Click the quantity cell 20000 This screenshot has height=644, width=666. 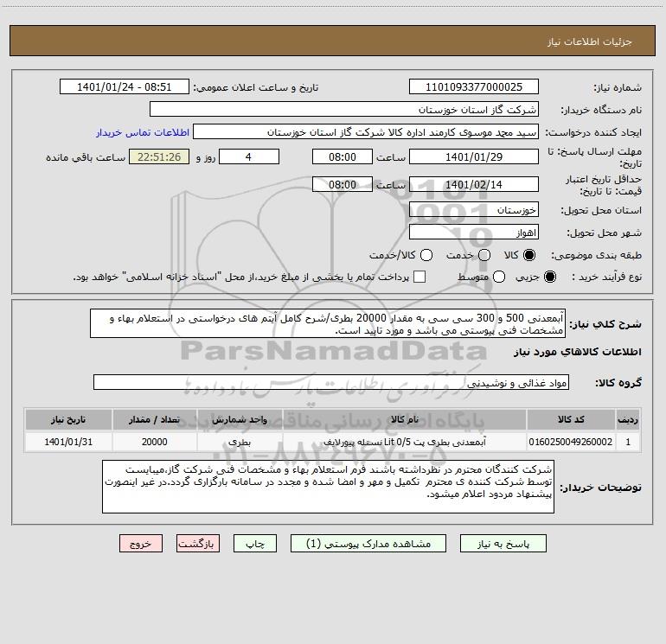tap(155, 442)
